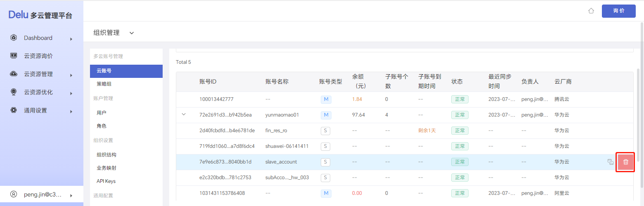The image size is (644, 206).
Task: Open the Dashboard sidebar icon
Action: (x=14, y=38)
